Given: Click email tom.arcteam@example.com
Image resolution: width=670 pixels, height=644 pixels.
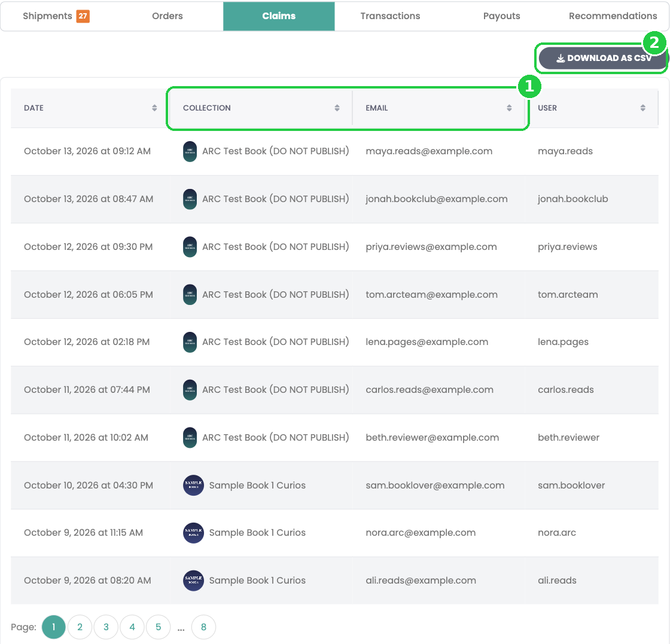Looking at the screenshot, I should tap(431, 295).
